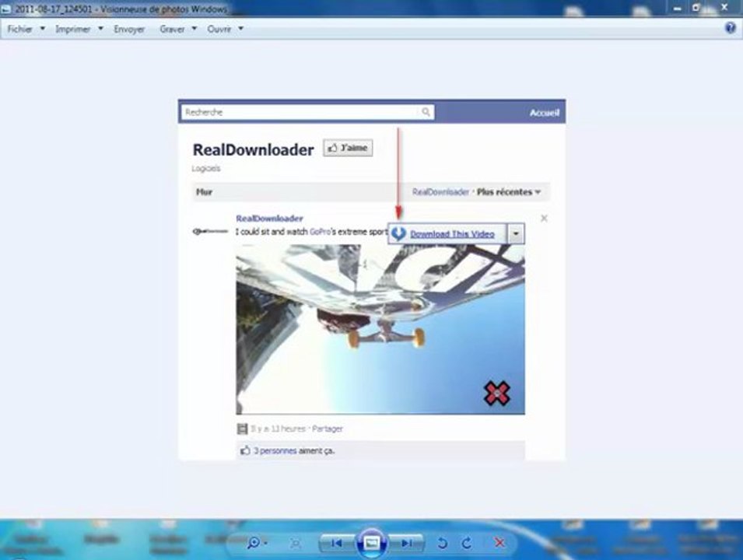Open the help icon in the menu bar
Image resolution: width=743 pixels, height=560 pixels.
(x=731, y=28)
